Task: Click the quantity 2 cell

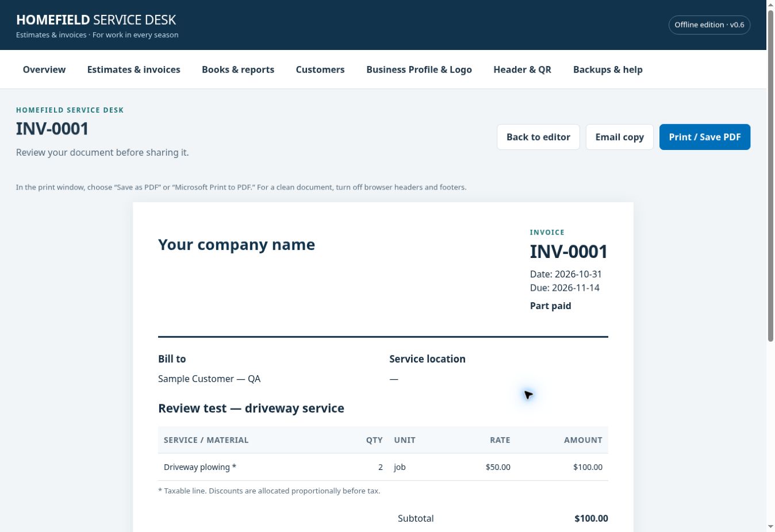Action: click(x=380, y=467)
